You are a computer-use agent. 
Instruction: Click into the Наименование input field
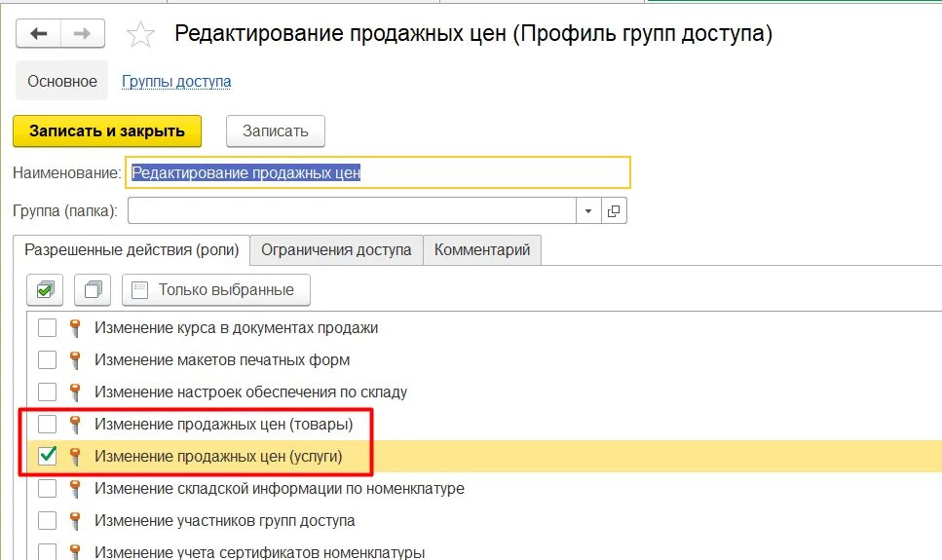point(378,173)
